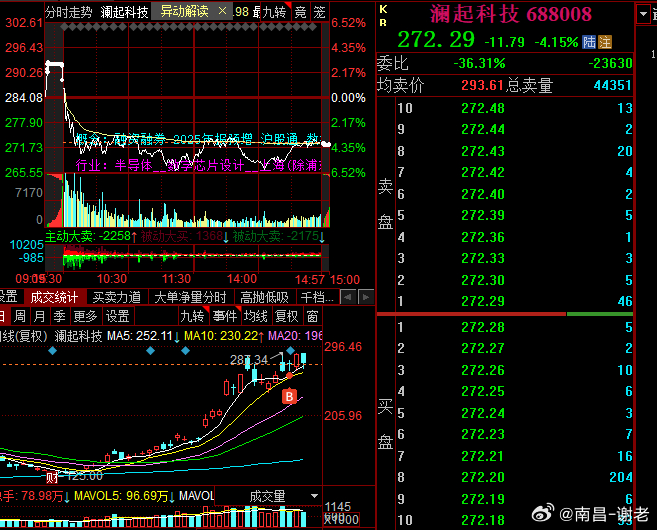The height and width of the screenshot is (530, 657).
Task: Open the 更多 period options
Action: tap(85, 316)
